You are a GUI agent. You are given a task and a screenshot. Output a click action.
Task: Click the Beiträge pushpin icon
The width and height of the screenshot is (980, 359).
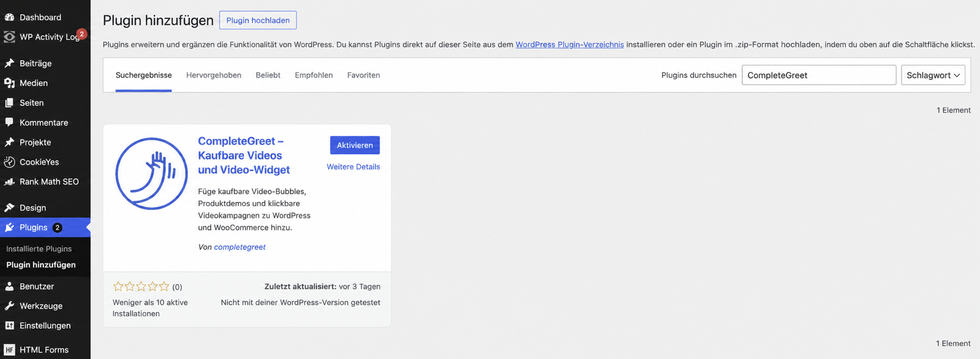[9, 63]
